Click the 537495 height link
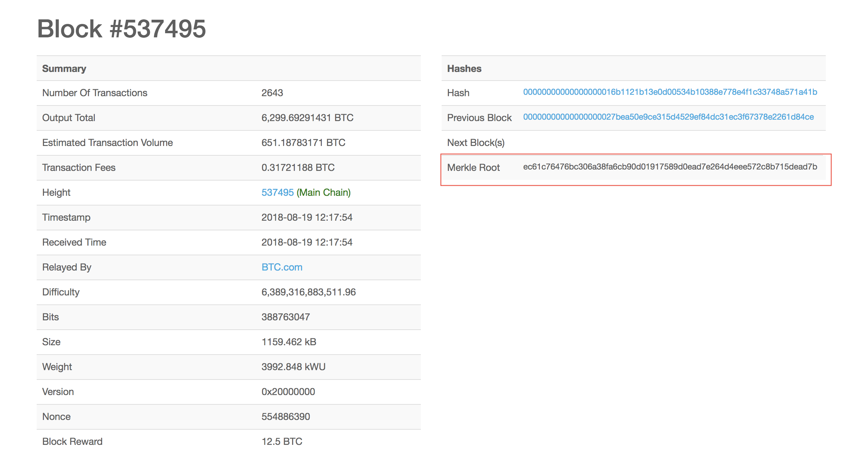The width and height of the screenshot is (868, 467). (x=277, y=192)
